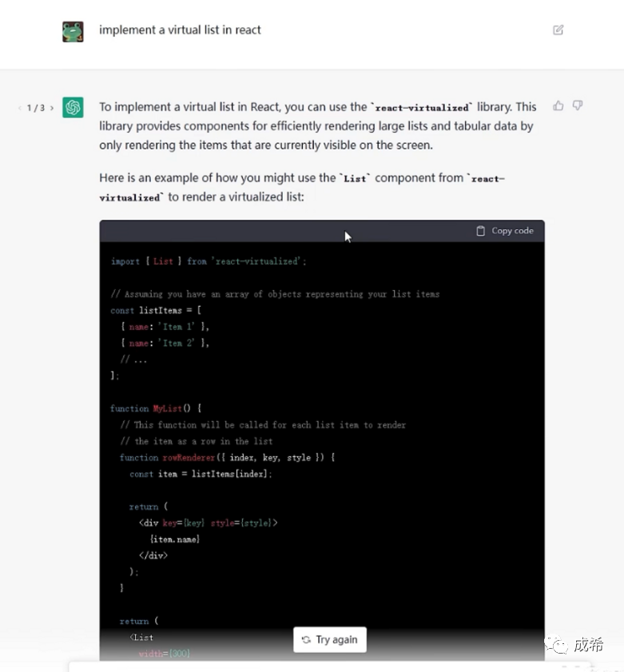Click the 'react-virtualized' inline code in first paragraph
Image resolution: width=624 pixels, height=672 pixels.
(x=422, y=108)
